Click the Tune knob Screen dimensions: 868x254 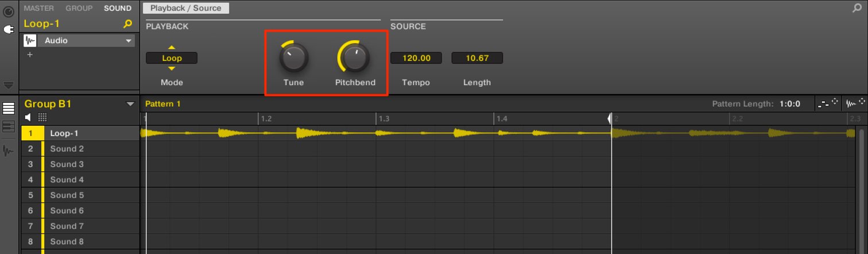(x=294, y=57)
